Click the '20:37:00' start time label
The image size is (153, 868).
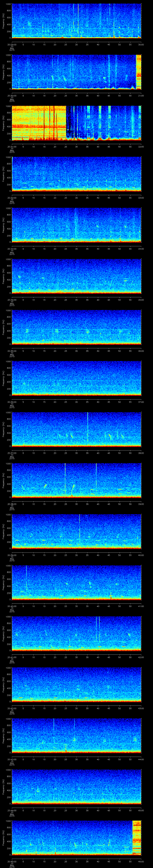tap(12, 453)
